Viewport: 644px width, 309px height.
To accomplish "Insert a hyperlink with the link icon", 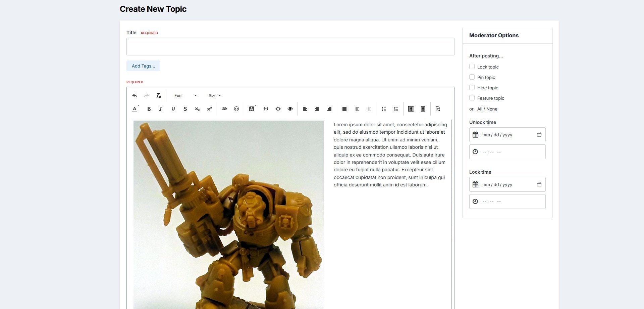I will coord(224,109).
